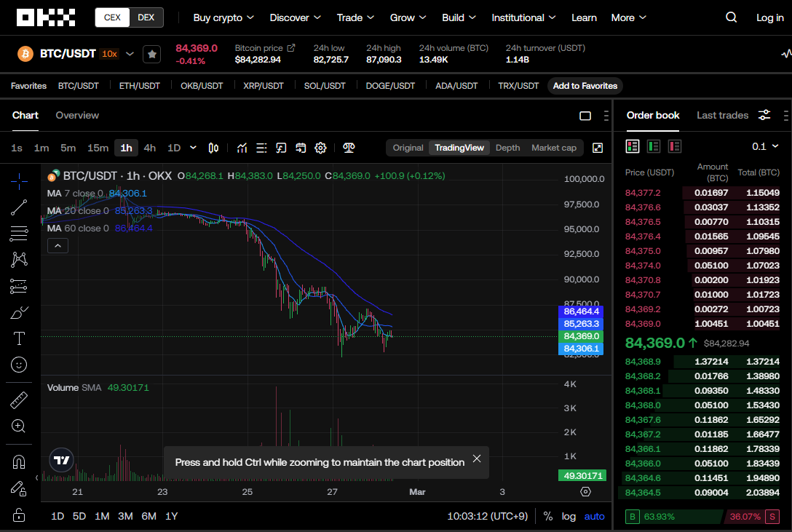The height and width of the screenshot is (532, 792).
Task: Select the Depth chart view
Action: coord(507,148)
